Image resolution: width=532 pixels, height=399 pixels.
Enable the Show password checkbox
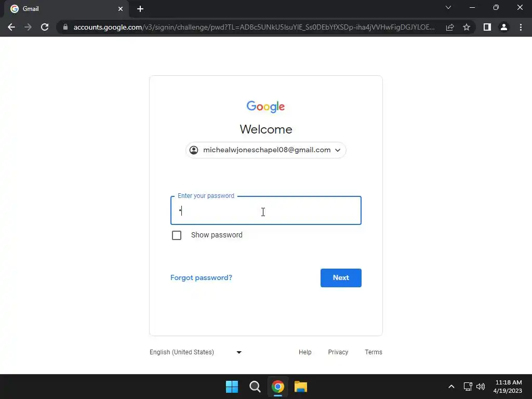[177, 235]
